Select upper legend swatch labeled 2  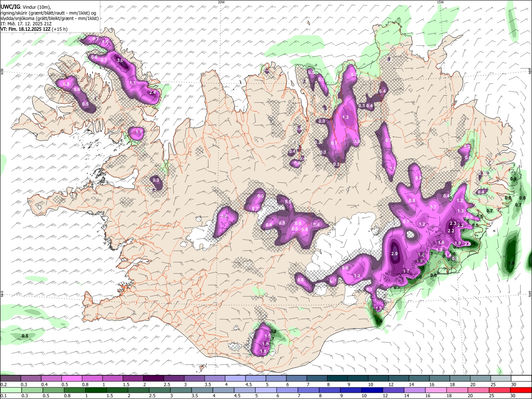153,378
